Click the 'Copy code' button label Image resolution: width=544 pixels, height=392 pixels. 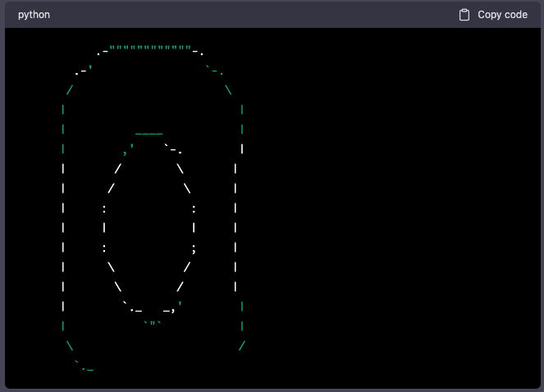(x=502, y=15)
